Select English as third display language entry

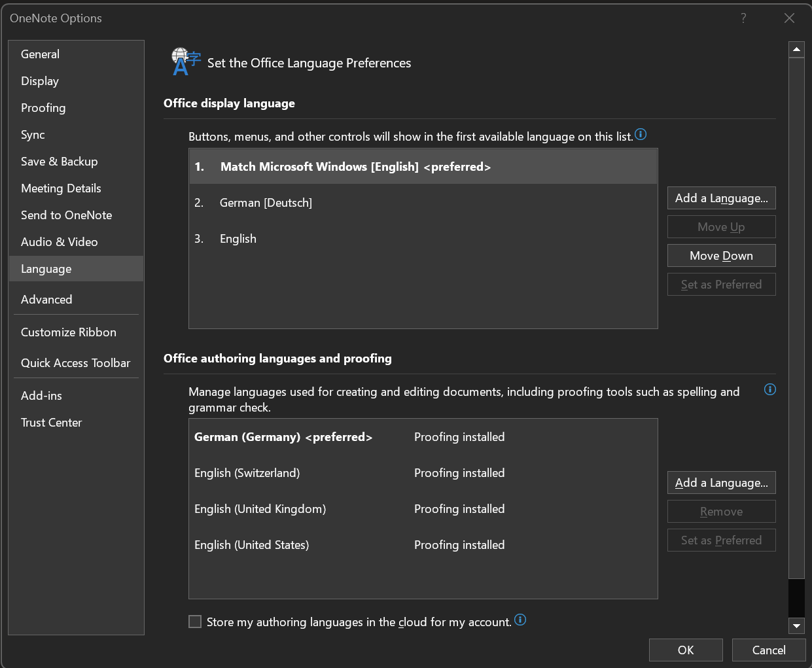coord(423,239)
